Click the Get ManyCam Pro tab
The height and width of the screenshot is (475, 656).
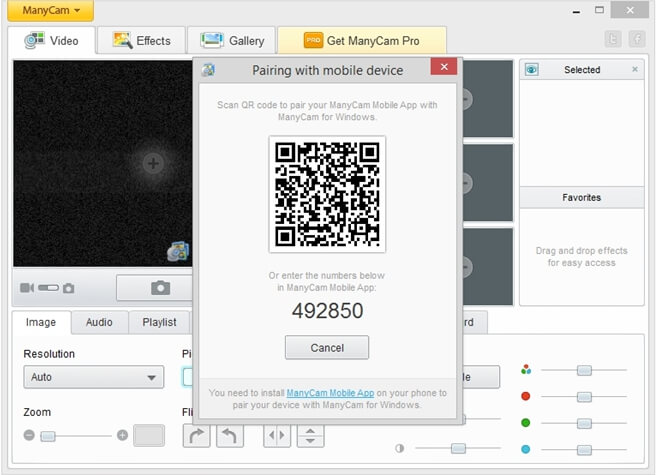pyautogui.click(x=362, y=41)
